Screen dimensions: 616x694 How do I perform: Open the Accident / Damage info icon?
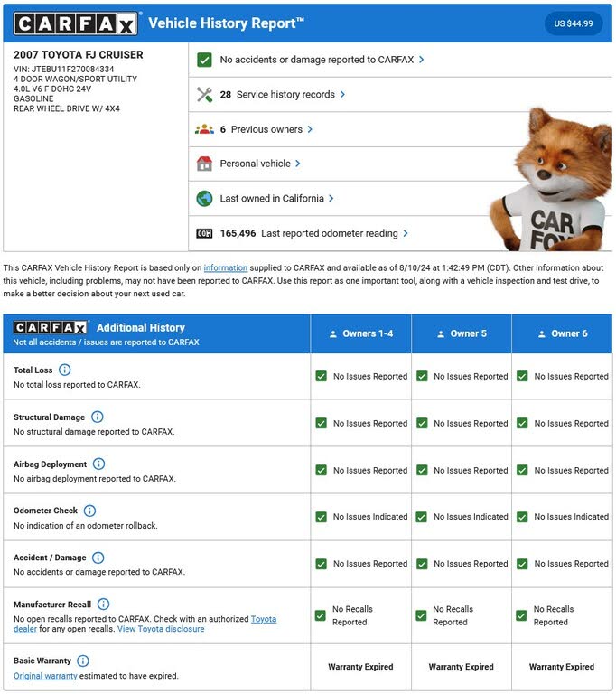pyautogui.click(x=98, y=558)
